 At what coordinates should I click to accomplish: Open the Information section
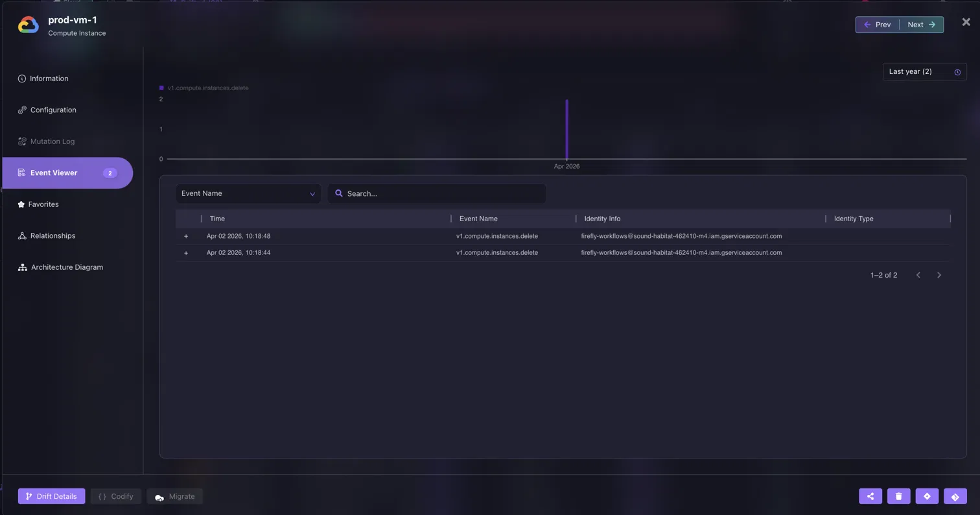tap(43, 78)
